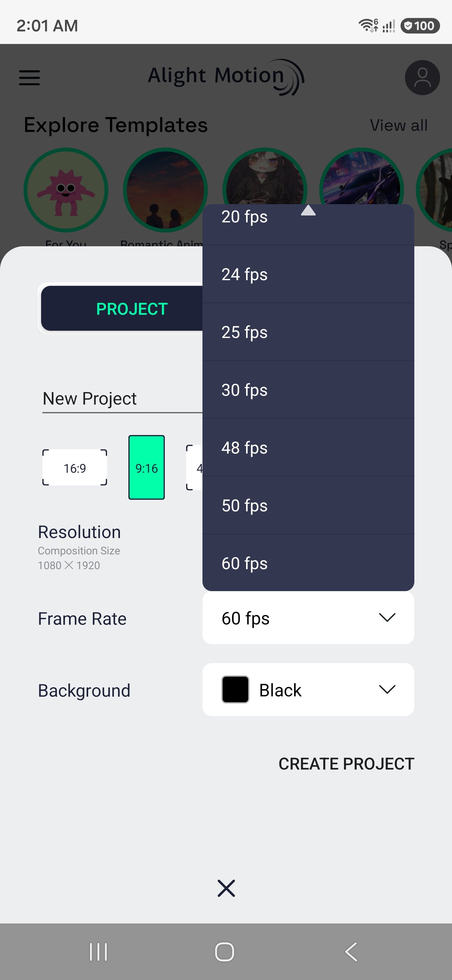Open the recent apps navigation button
Image resolution: width=452 pixels, height=980 pixels.
point(99,951)
